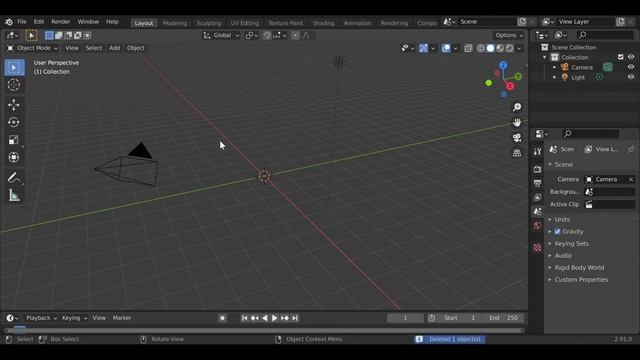The image size is (640, 360).
Task: Open the viewport Add menu
Action: [114, 48]
